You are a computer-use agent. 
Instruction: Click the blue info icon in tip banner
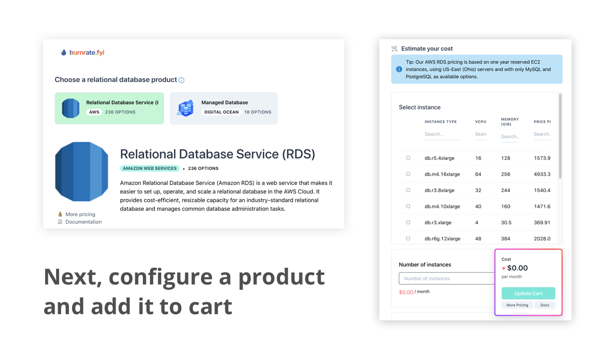399,69
